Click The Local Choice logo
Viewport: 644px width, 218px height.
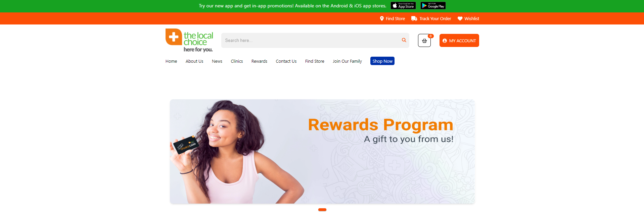(x=189, y=40)
